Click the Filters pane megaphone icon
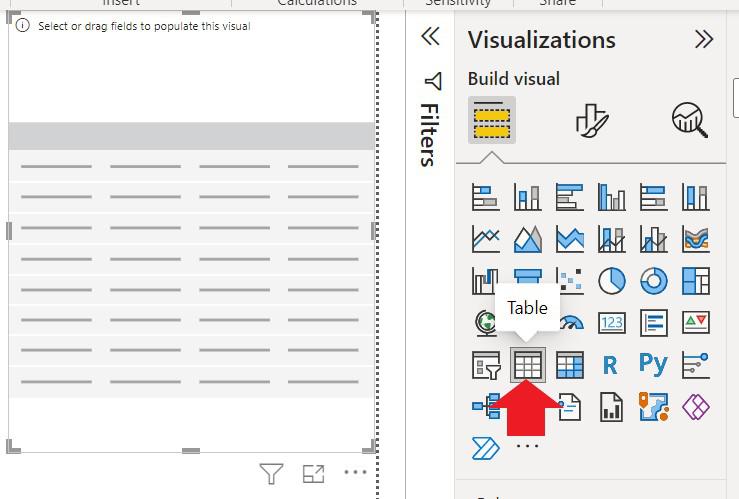The image size is (739, 499). [x=433, y=81]
